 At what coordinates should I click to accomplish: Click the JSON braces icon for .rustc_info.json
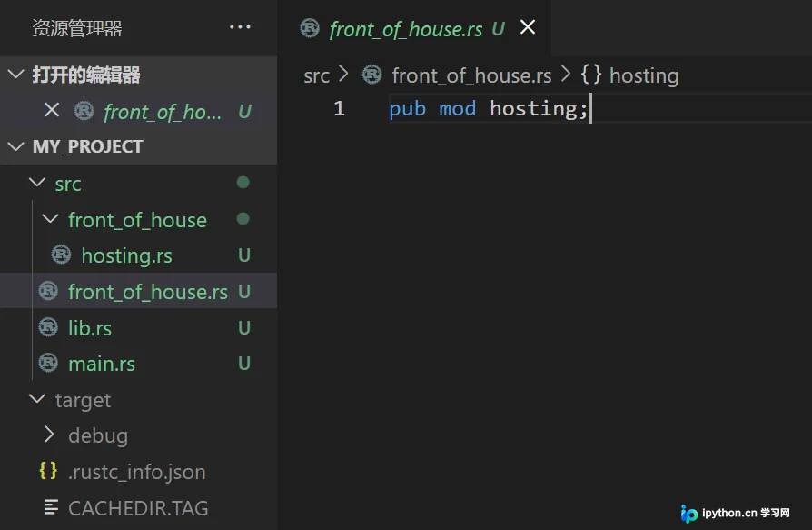click(x=48, y=471)
